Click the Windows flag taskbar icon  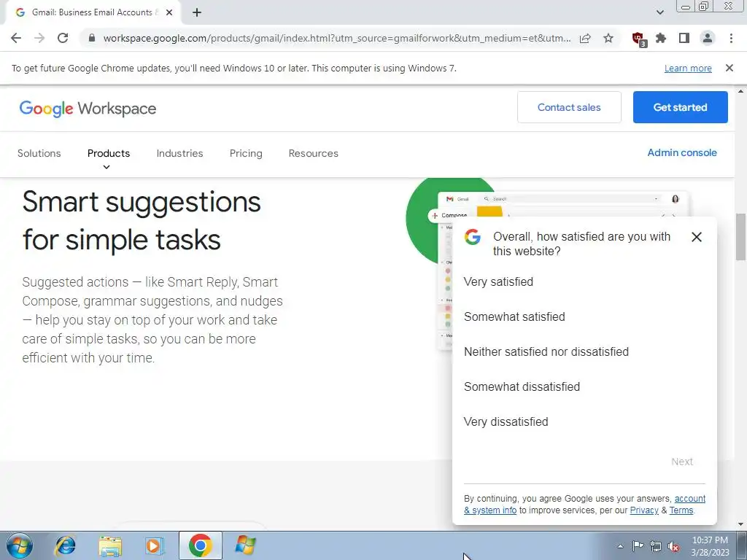[245, 545]
